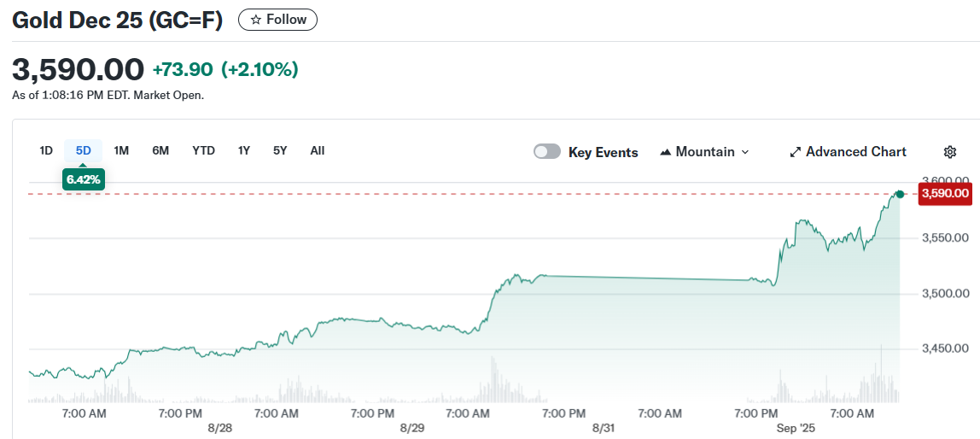The height and width of the screenshot is (439, 980).
Task: Open the Mountain chart type dropdown
Action: tap(704, 152)
